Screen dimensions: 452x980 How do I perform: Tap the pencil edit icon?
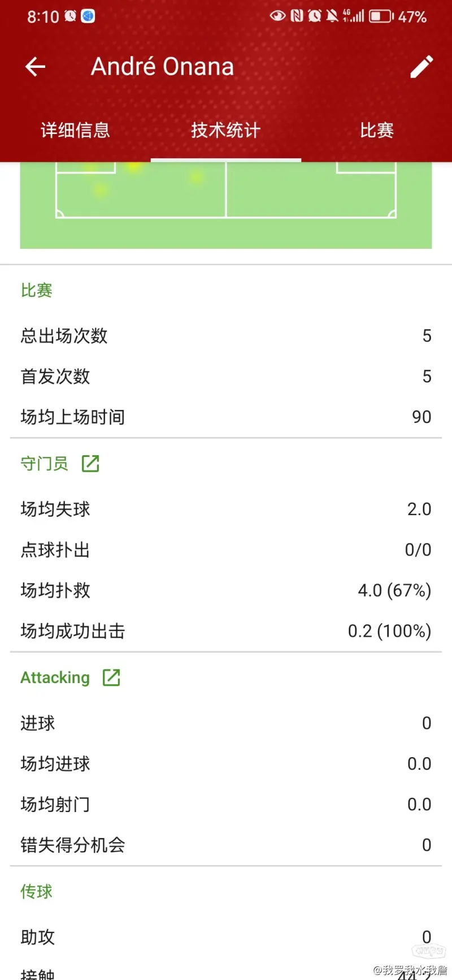point(421,67)
